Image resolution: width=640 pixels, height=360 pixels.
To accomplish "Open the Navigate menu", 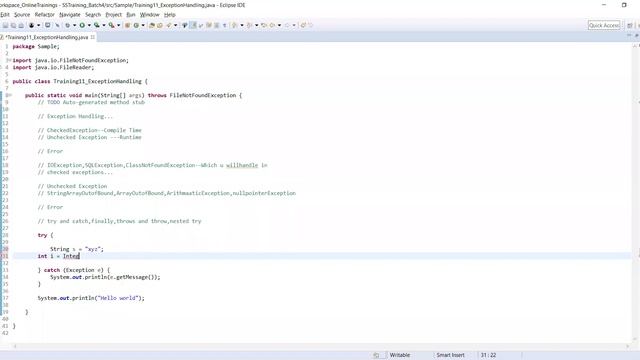I will 70,15.
